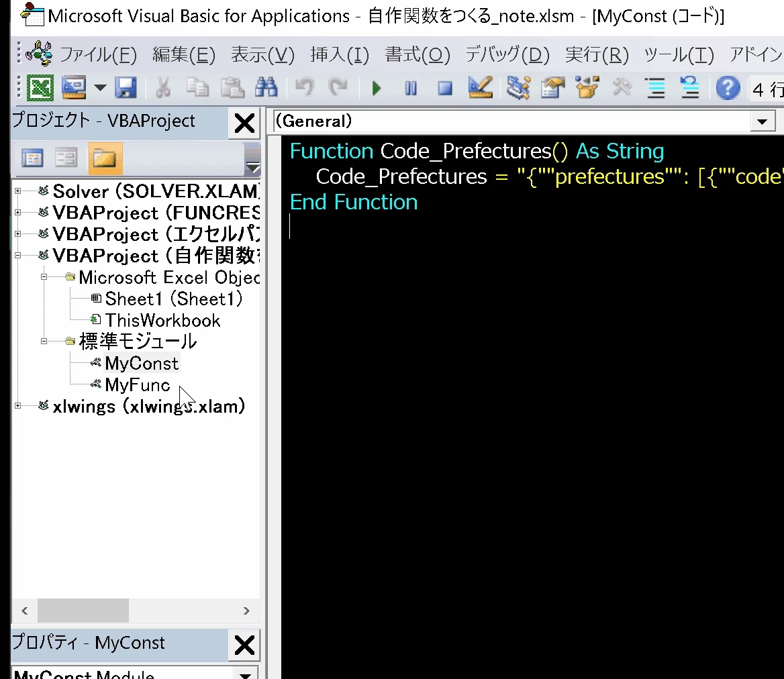The width and height of the screenshot is (784, 679).
Task: Open the Project Explorer toolbar icon
Action: point(518,88)
